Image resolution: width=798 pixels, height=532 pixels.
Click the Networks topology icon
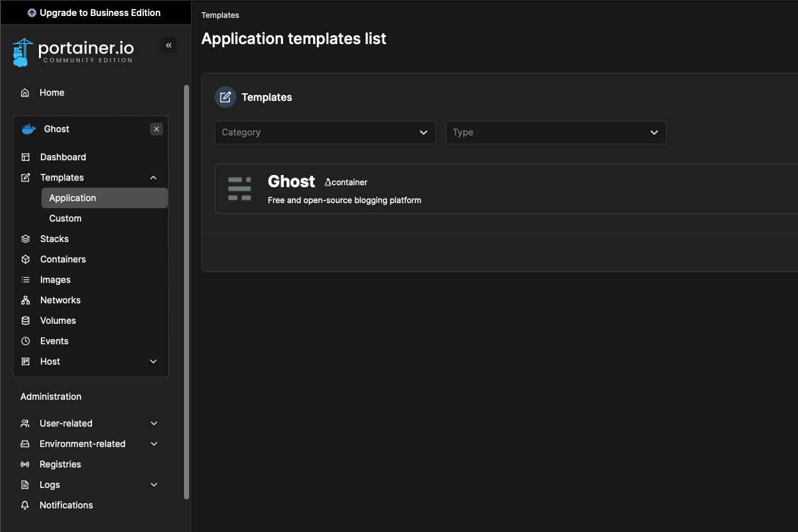[x=26, y=300]
